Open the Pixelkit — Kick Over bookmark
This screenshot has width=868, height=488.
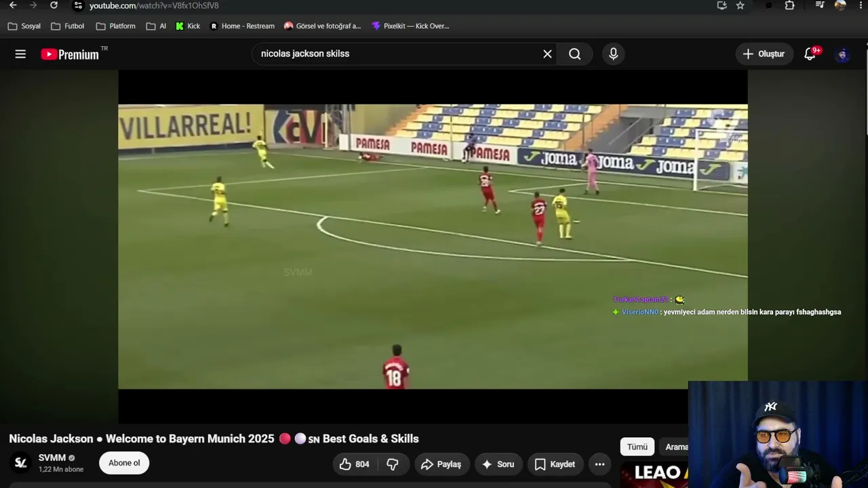point(410,26)
